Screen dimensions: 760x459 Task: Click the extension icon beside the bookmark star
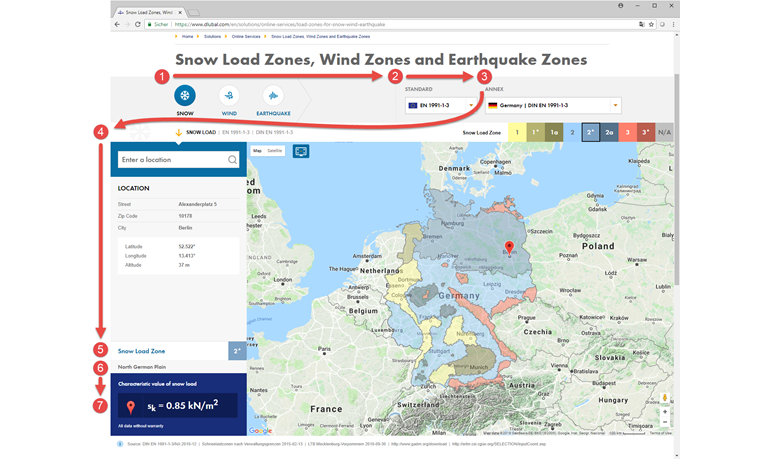pos(662,24)
